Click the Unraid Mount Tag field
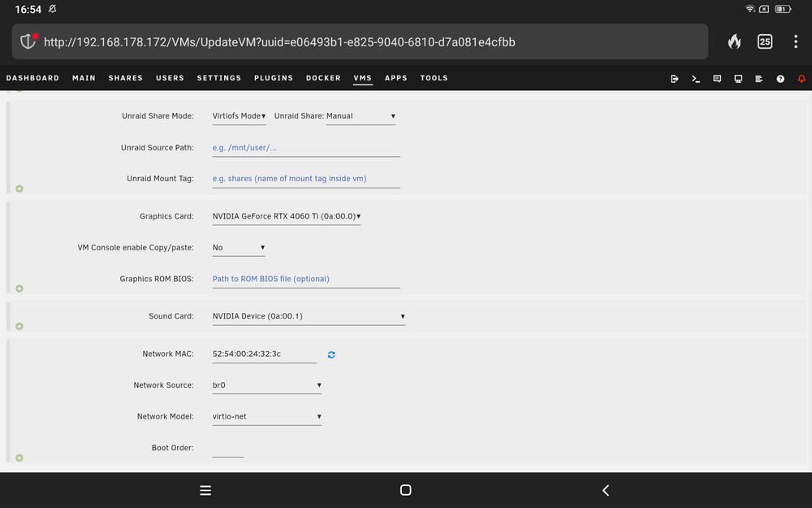The image size is (812, 508). (306, 179)
